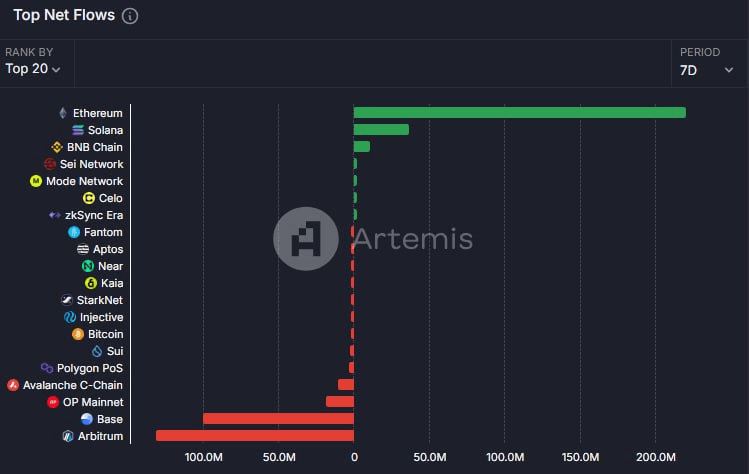
Task: Click the Arbitrum label text
Action: click(101, 436)
